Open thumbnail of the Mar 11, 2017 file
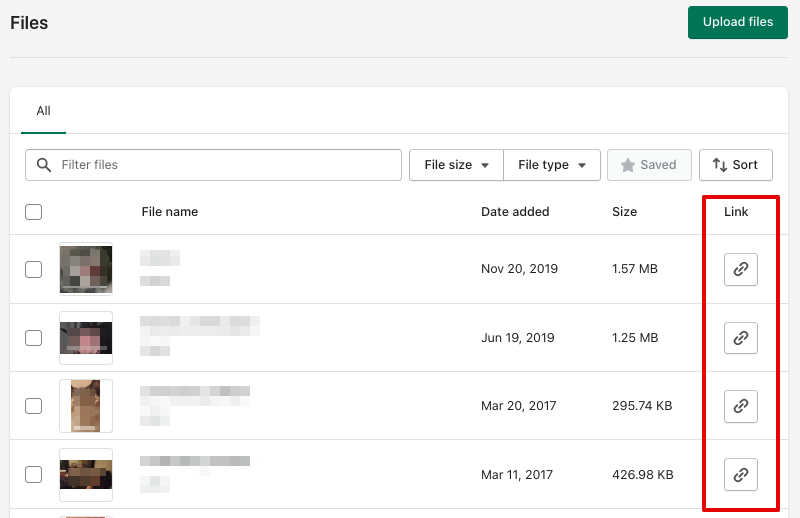800x518 pixels. click(86, 475)
